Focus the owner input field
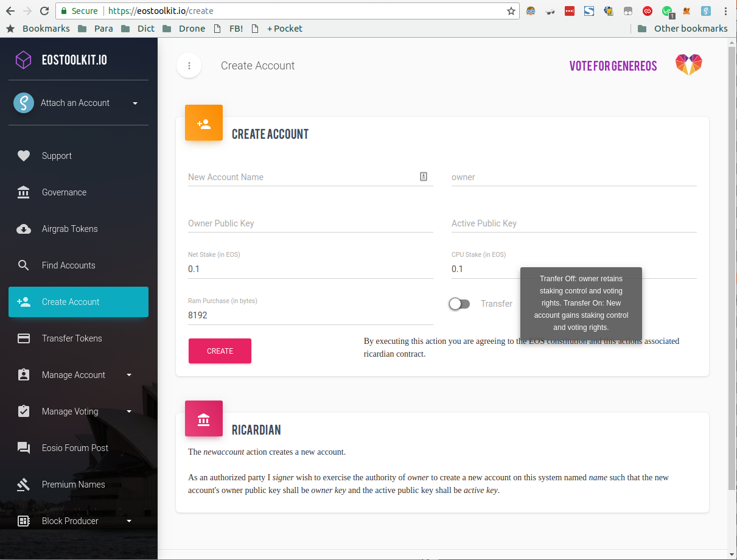This screenshot has width=737, height=560. pos(574,177)
